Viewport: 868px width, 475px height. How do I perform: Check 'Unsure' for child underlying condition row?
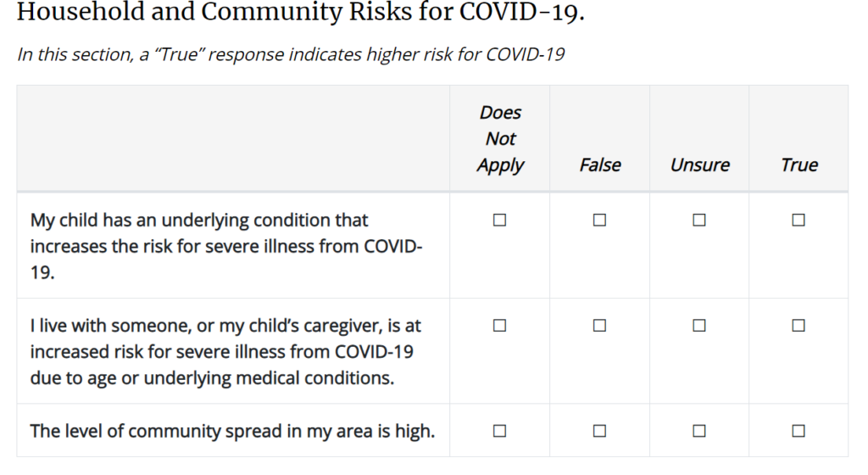tap(699, 221)
